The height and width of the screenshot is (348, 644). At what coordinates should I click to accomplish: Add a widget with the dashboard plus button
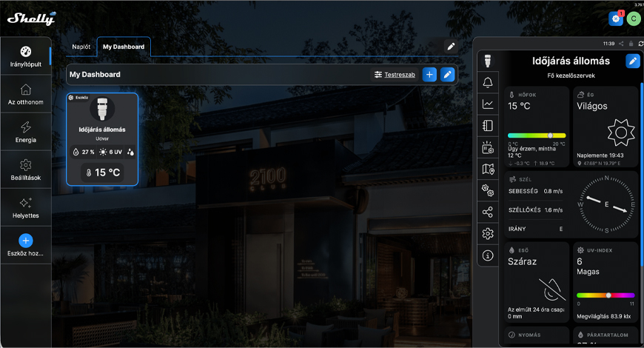tap(429, 75)
